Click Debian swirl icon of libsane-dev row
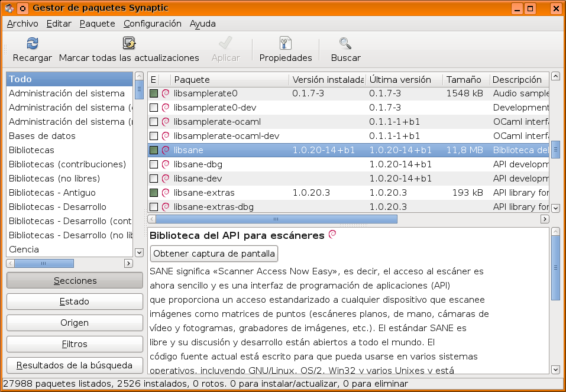The image size is (566, 392). [166, 179]
